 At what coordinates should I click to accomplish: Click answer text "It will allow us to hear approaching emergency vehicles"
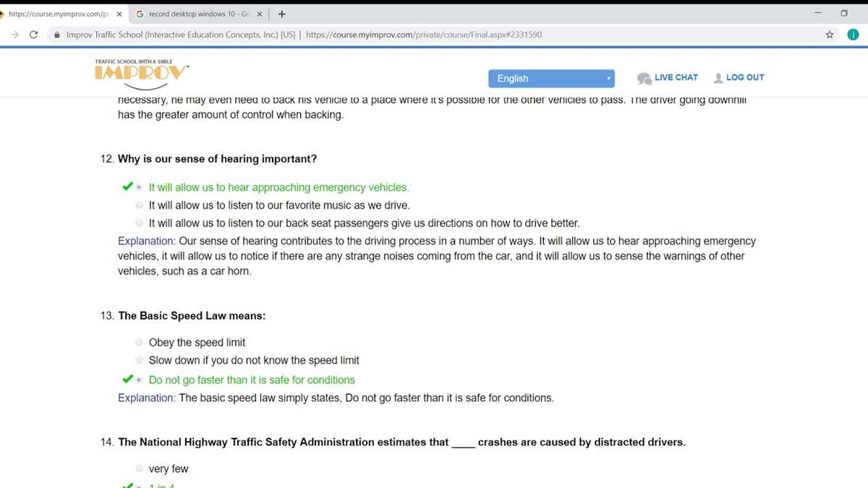click(x=278, y=187)
